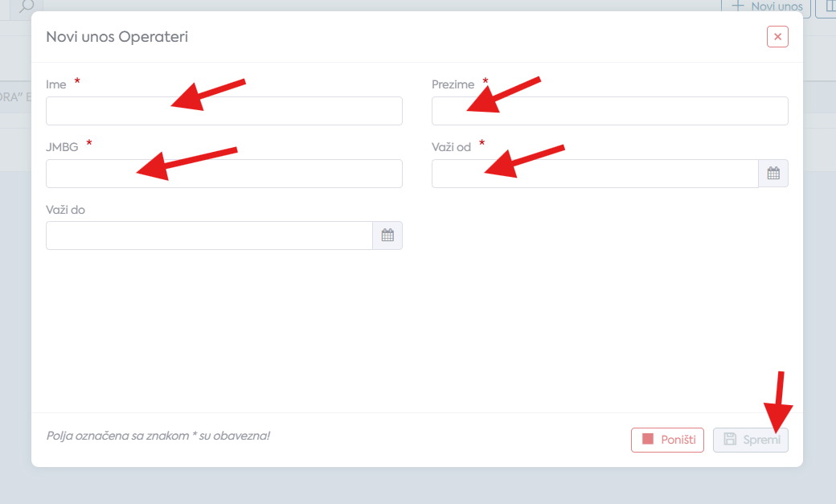This screenshot has width=836, height=504.
Task: Save the entry with Spremi button
Action: point(751,440)
